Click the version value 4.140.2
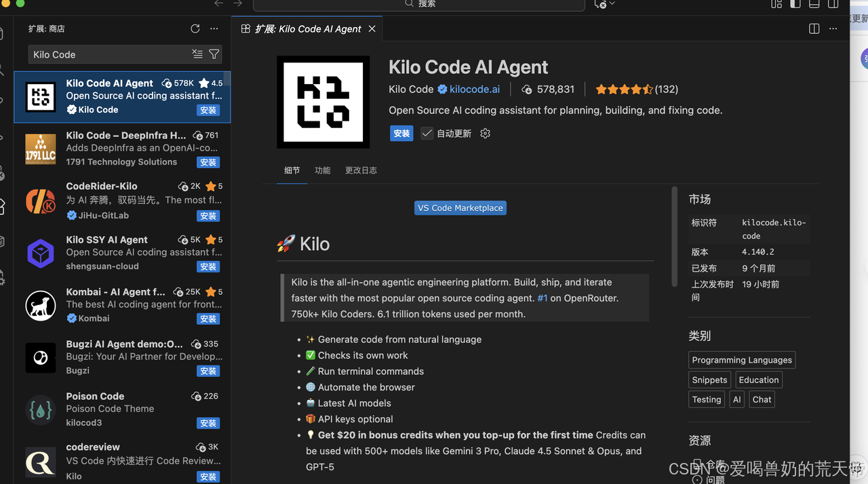This screenshot has width=868, height=484. (758, 251)
